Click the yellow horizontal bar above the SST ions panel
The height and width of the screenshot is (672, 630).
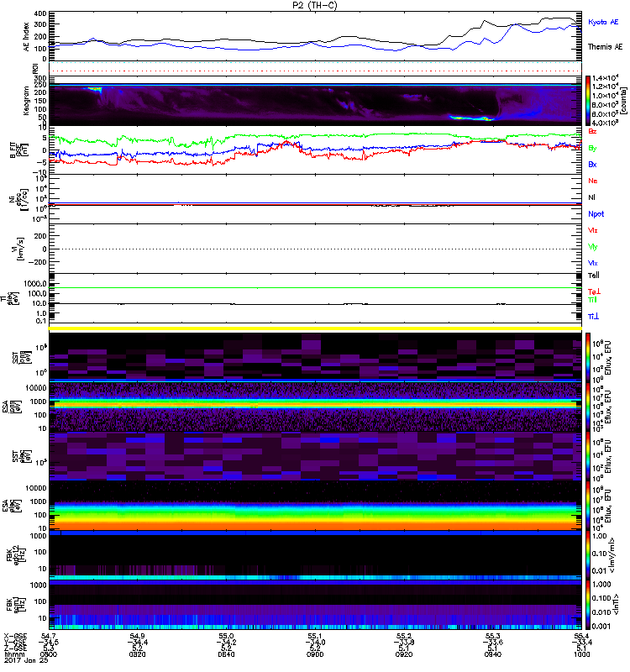click(315, 328)
